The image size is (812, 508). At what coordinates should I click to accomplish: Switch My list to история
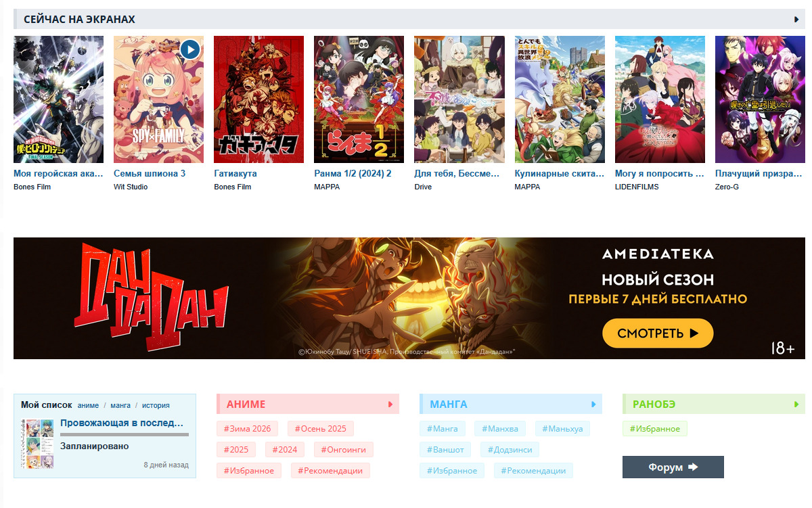[156, 405]
